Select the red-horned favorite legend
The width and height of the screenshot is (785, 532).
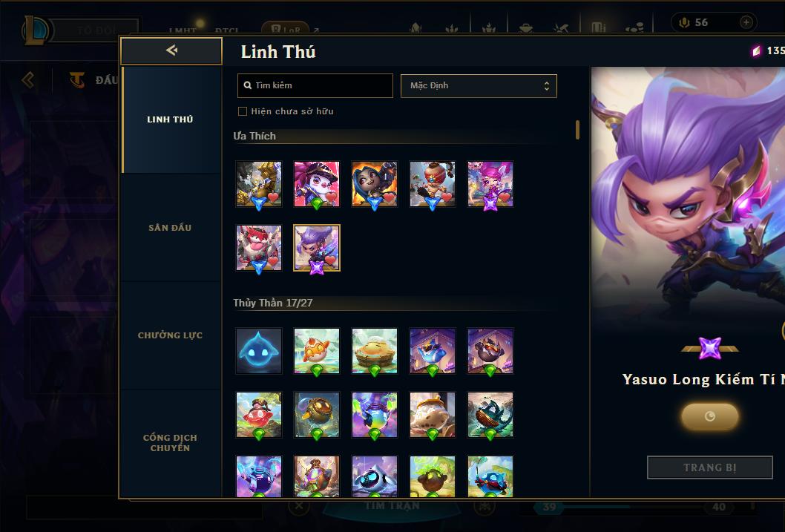pos(259,249)
